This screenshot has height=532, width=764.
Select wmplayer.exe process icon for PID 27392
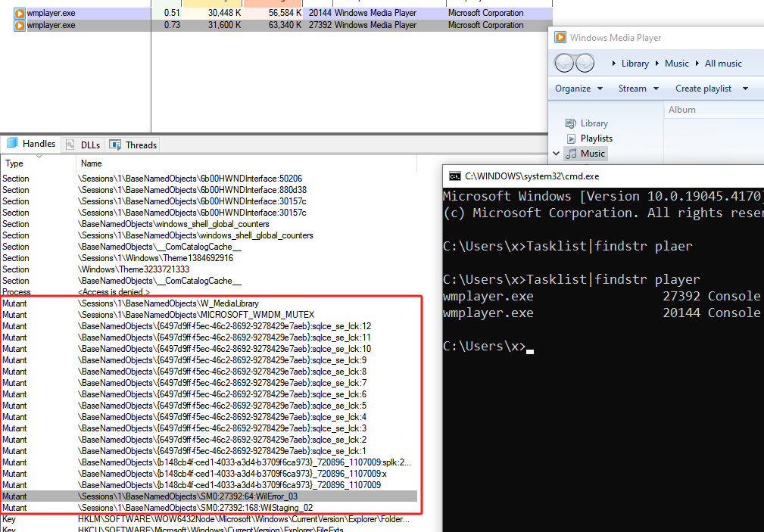coord(20,25)
